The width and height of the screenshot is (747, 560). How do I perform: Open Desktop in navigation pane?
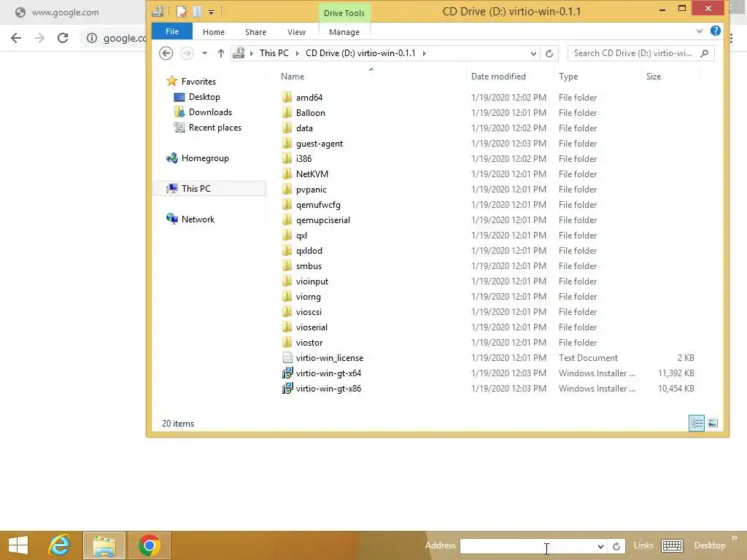click(x=204, y=97)
